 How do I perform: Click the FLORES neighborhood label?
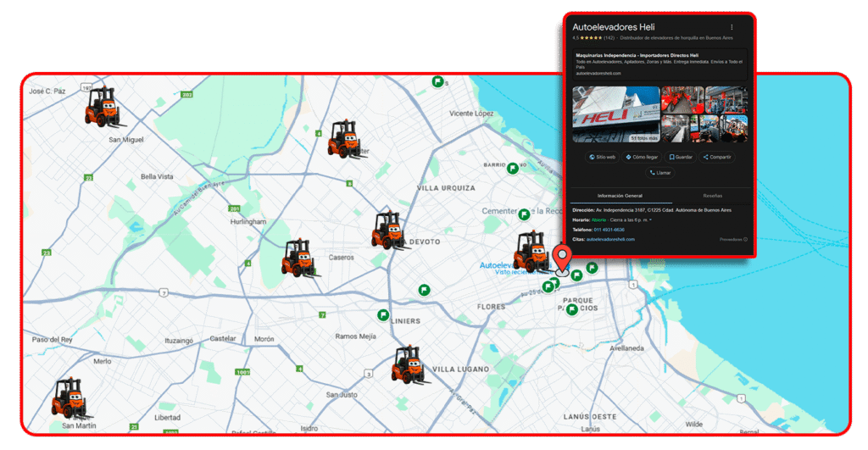click(x=492, y=307)
